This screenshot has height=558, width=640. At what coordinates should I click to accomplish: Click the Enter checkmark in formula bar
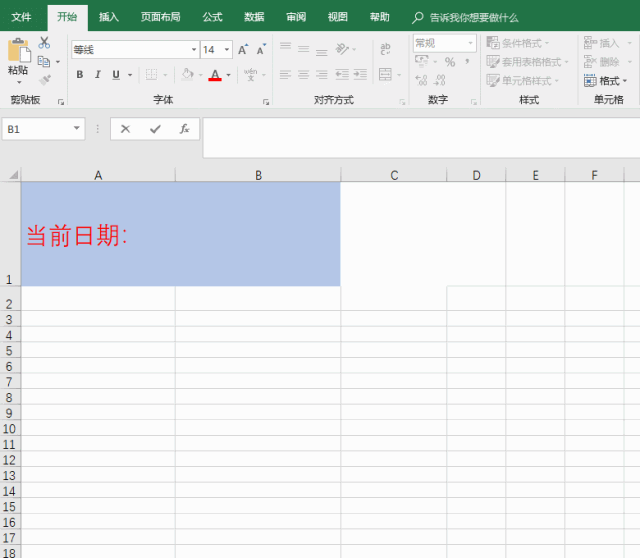[155, 129]
